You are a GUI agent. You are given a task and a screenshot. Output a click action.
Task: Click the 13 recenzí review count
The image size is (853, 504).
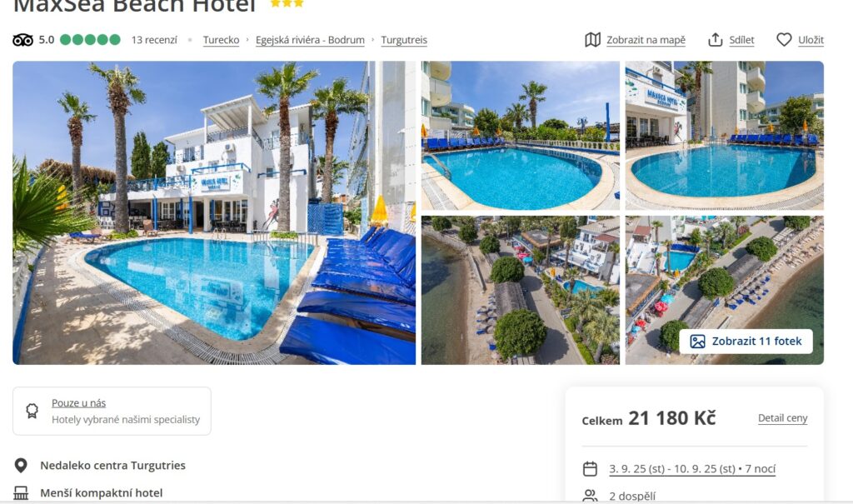(x=154, y=40)
